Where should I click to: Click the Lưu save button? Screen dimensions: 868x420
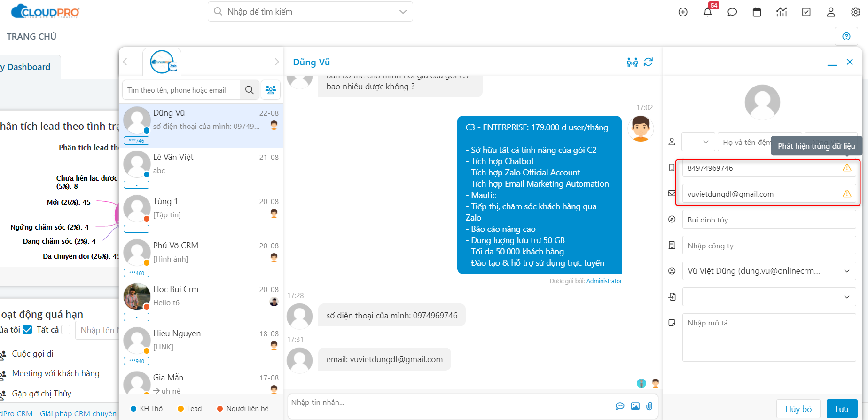coord(842,409)
